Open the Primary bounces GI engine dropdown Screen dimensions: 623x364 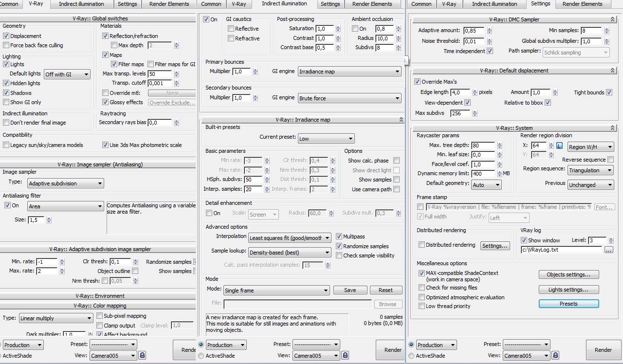click(x=349, y=72)
